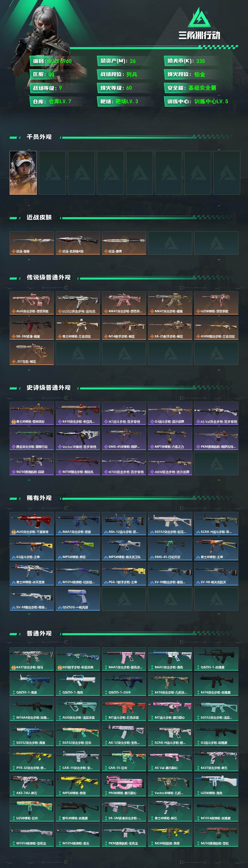Open the K437突击步枪-斑马 skin
The height and width of the screenshot is (868, 248).
pos(32,659)
